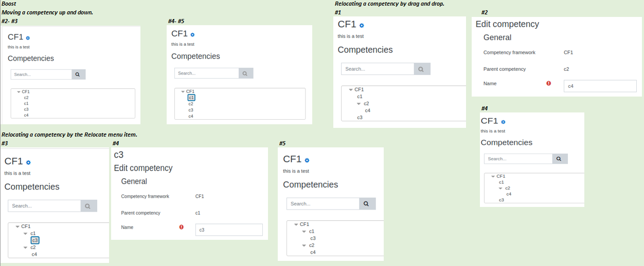
Task: Click the CF1 gear icon in Relocate panel #3
Action: click(28, 162)
